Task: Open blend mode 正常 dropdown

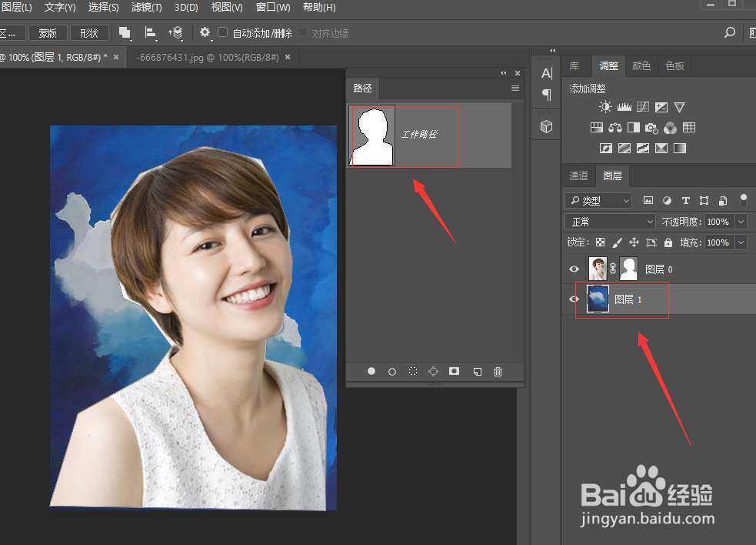Action: point(610,222)
